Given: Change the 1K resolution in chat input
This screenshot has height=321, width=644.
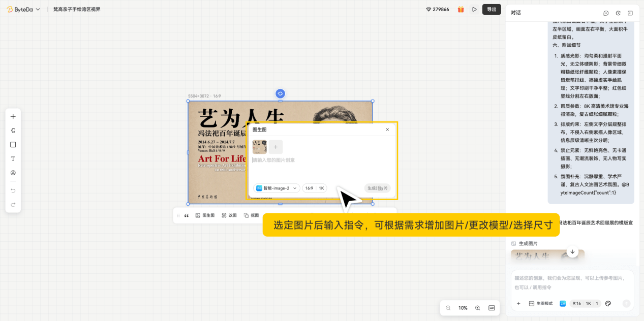Looking at the screenshot, I should pyautogui.click(x=588, y=303).
